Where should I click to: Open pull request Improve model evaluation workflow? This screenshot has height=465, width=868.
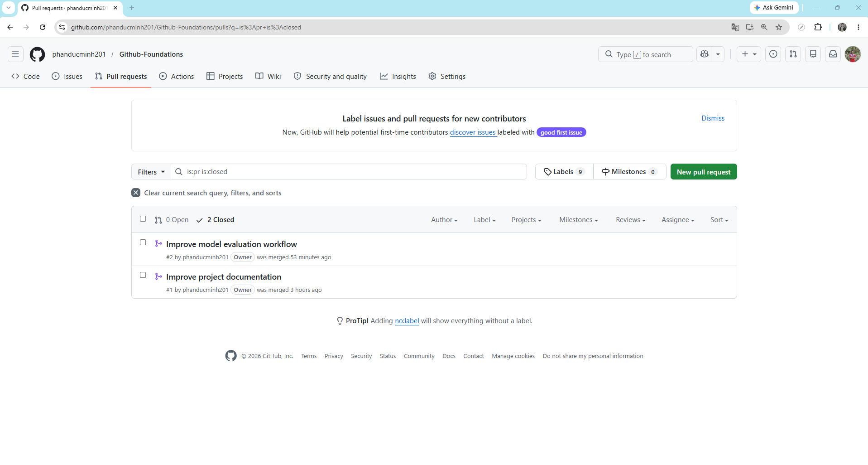pos(231,244)
